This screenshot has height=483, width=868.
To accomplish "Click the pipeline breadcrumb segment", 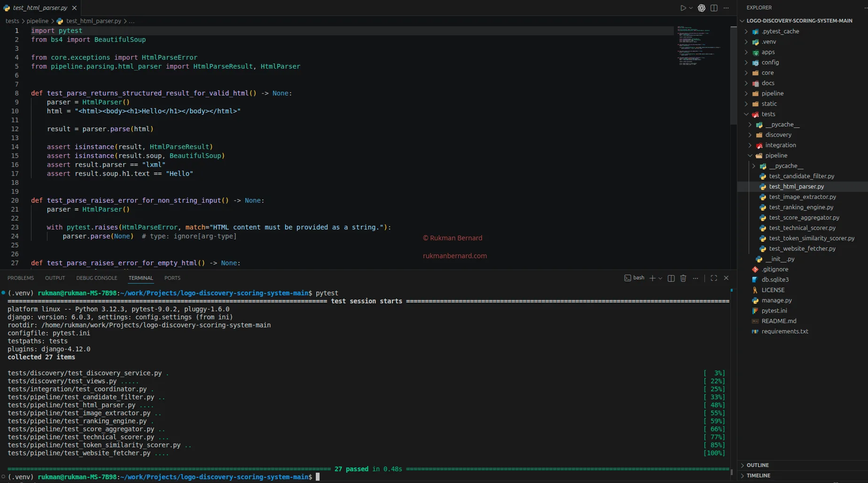I will pos(38,21).
